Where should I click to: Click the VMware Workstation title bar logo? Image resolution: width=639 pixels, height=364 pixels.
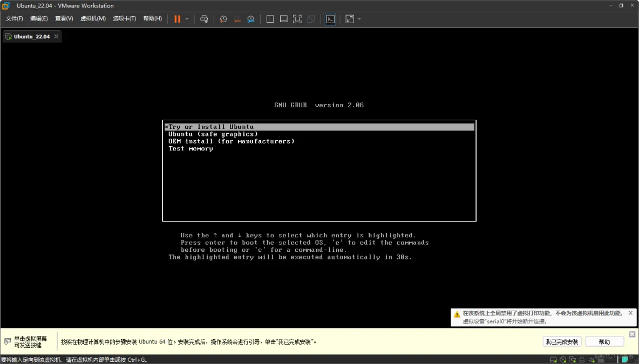[x=5, y=5]
